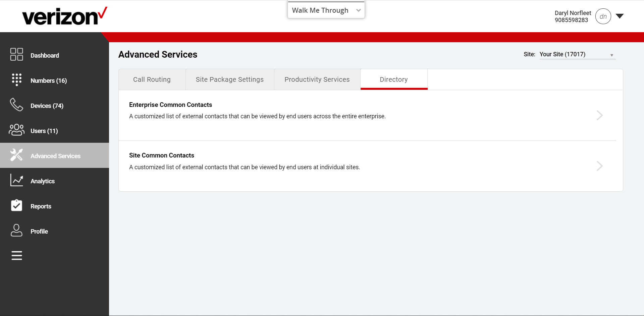
Task: Go to Numbers (16) label
Action: pos(49,80)
